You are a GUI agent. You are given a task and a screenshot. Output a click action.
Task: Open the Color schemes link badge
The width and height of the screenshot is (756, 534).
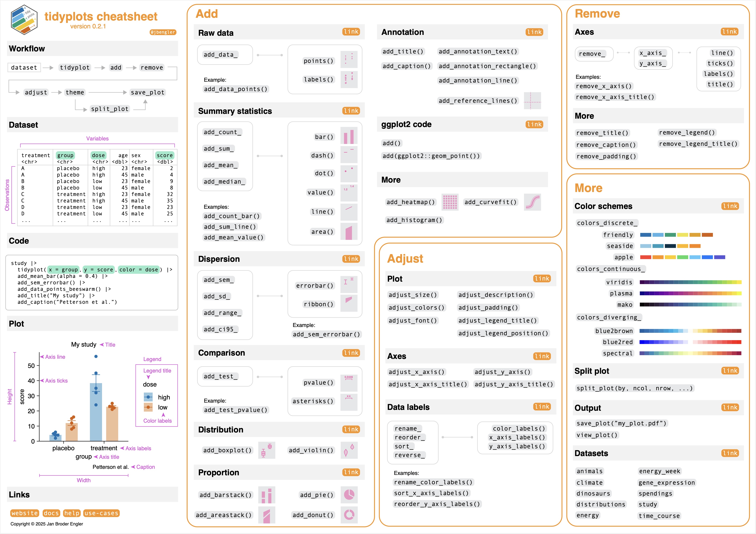[x=730, y=206]
